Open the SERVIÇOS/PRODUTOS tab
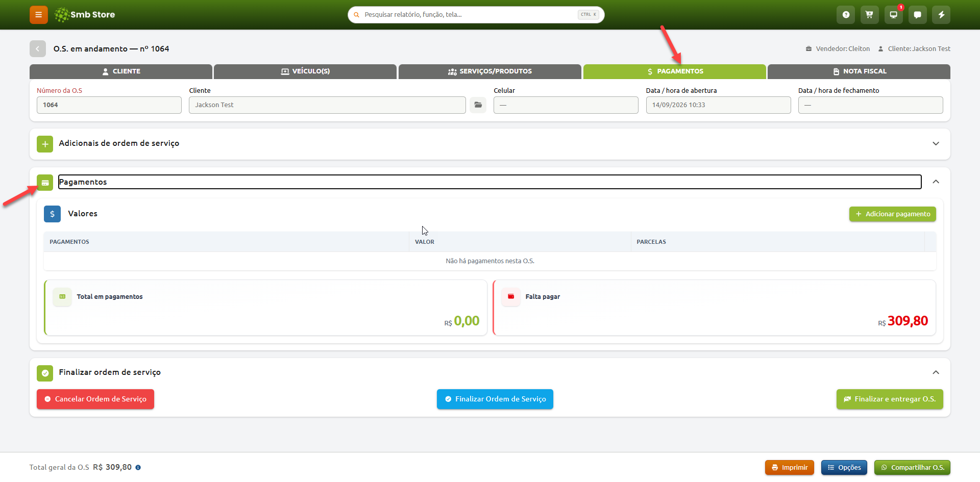This screenshot has height=482, width=980. click(x=490, y=72)
